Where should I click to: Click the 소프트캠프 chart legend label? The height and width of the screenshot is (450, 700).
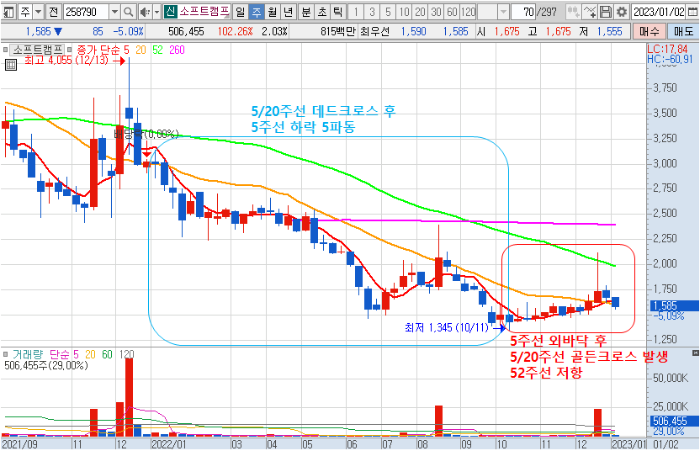click(38, 50)
